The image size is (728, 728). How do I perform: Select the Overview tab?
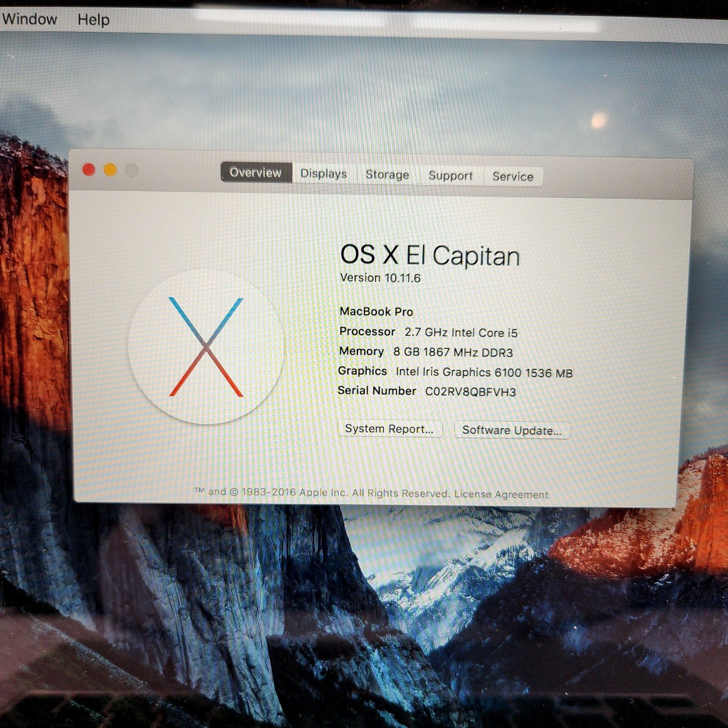(x=256, y=173)
